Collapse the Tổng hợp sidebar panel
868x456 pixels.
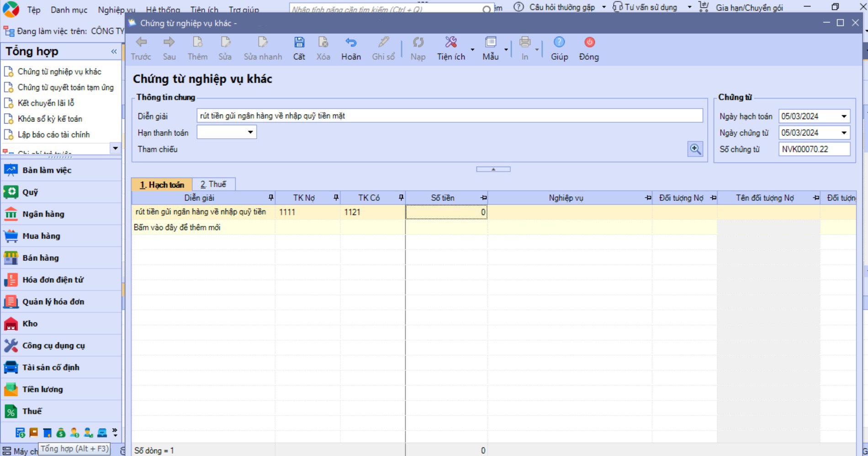tap(114, 52)
